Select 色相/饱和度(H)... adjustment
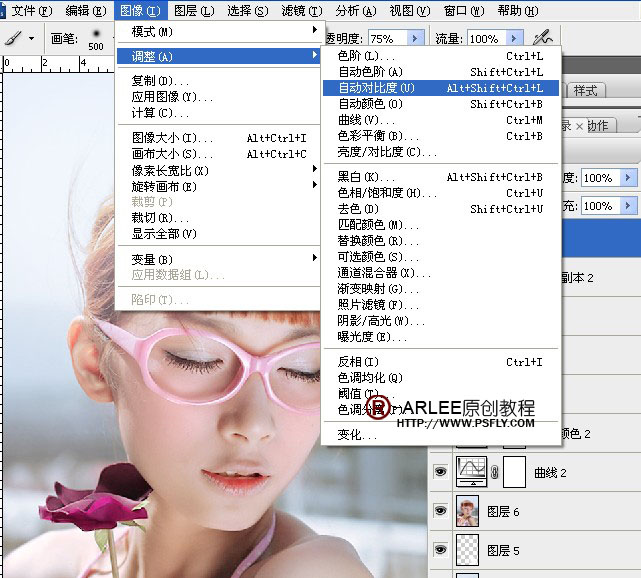 point(441,193)
